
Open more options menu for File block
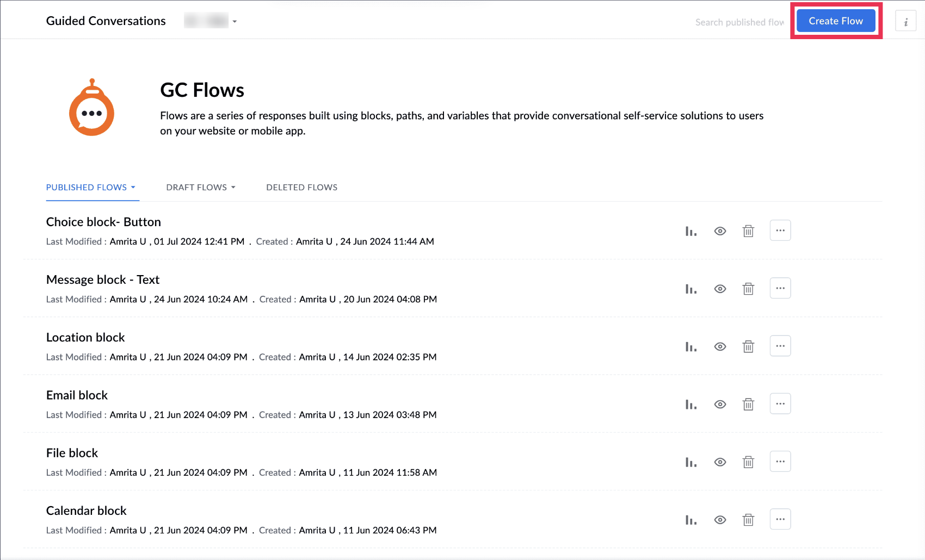[780, 462]
